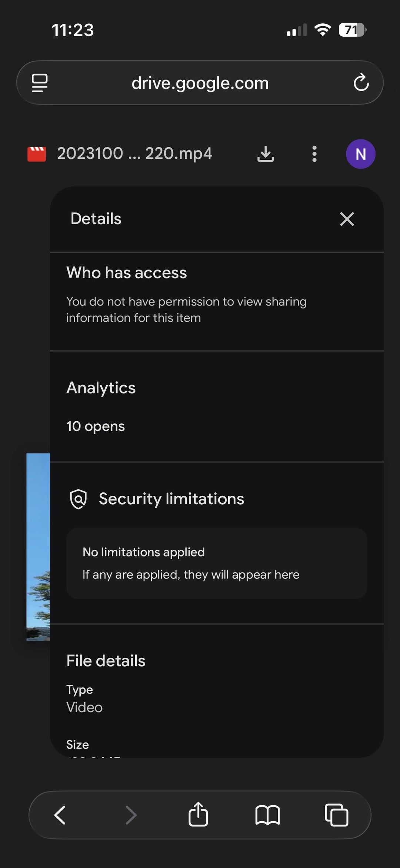Tap the video file name title
This screenshot has height=868, width=400.
click(x=134, y=154)
